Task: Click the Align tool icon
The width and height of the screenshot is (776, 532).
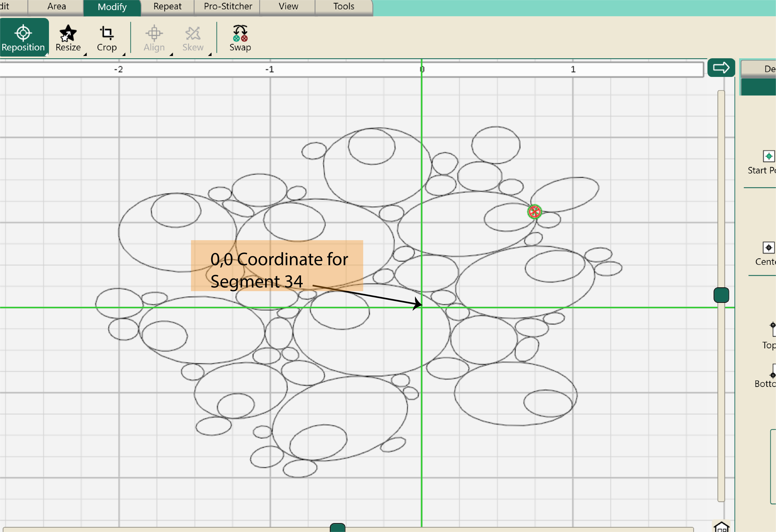Action: click(154, 33)
